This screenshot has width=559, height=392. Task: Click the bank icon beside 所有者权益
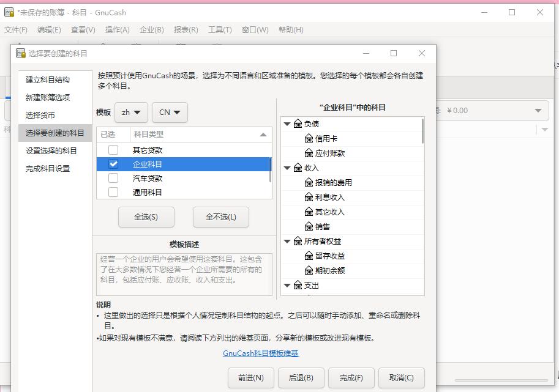click(x=298, y=242)
